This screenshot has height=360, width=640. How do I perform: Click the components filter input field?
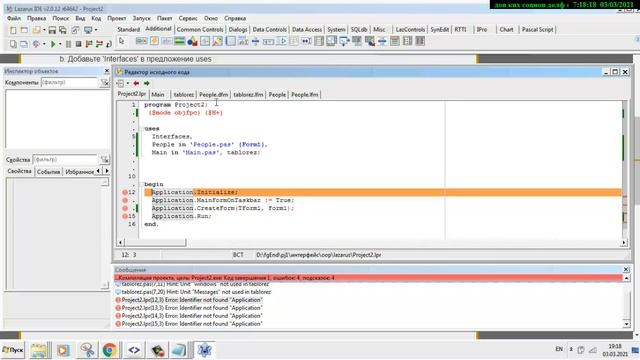pos(70,82)
